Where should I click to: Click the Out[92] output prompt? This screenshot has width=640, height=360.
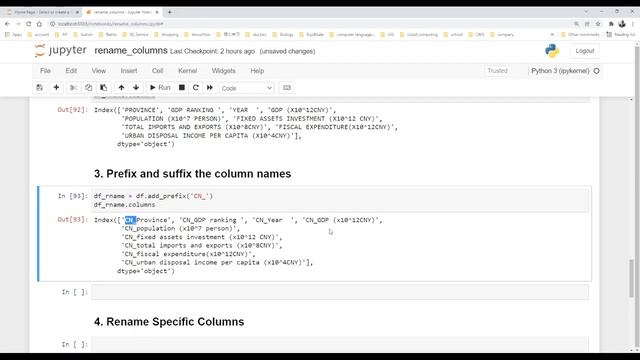point(73,110)
